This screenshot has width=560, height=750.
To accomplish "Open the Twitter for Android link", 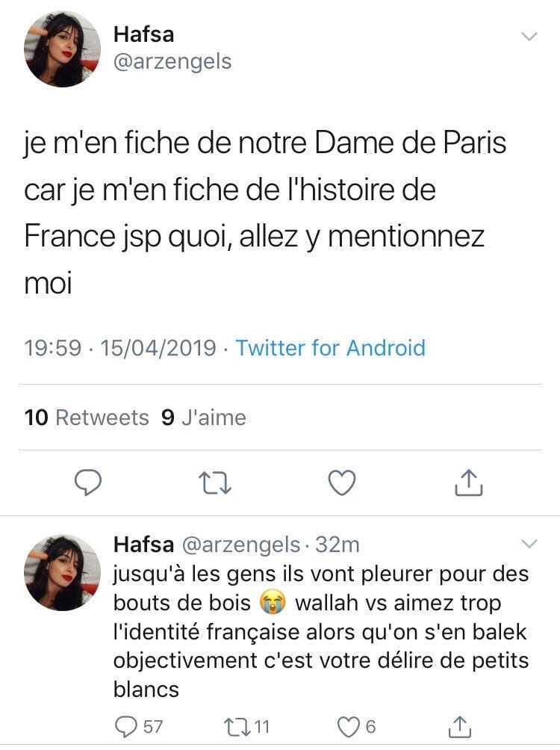I will tap(331, 348).
